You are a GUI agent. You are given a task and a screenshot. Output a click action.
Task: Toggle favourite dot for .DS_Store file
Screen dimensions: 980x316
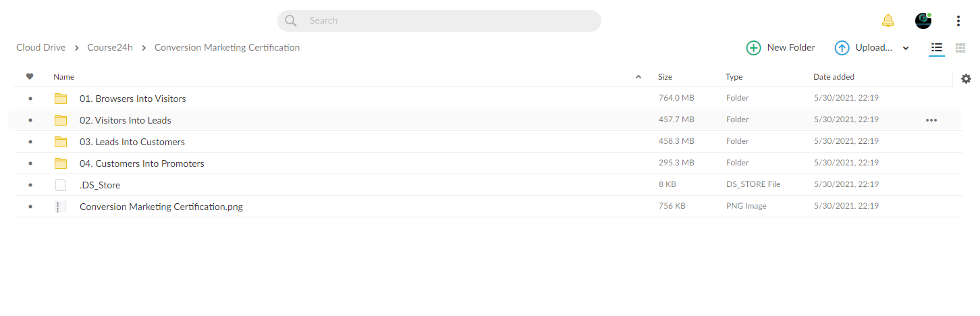pyautogui.click(x=30, y=185)
